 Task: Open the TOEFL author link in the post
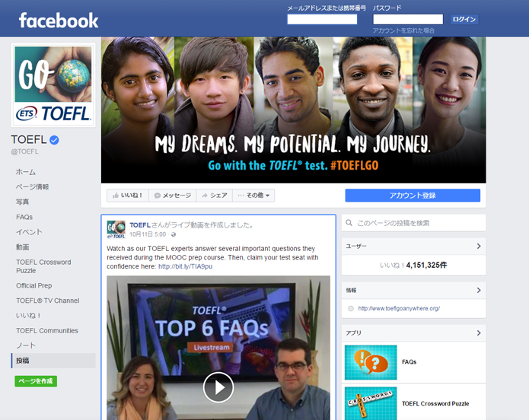(140, 225)
